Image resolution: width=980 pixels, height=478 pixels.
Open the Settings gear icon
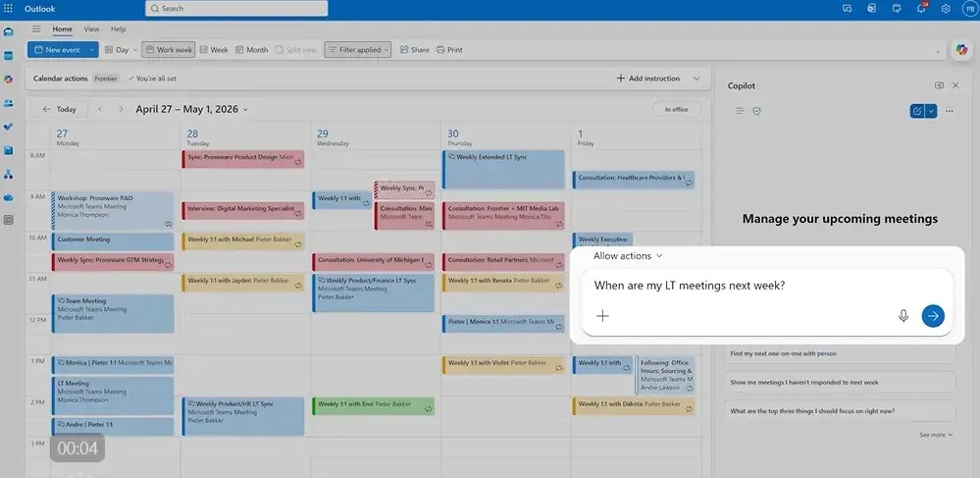(946, 9)
